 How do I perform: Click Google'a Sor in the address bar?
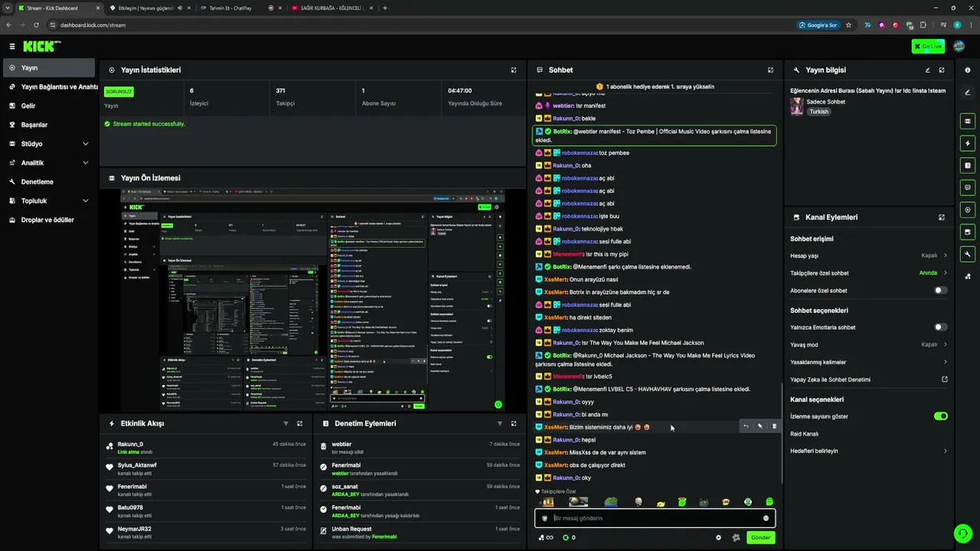(x=818, y=24)
